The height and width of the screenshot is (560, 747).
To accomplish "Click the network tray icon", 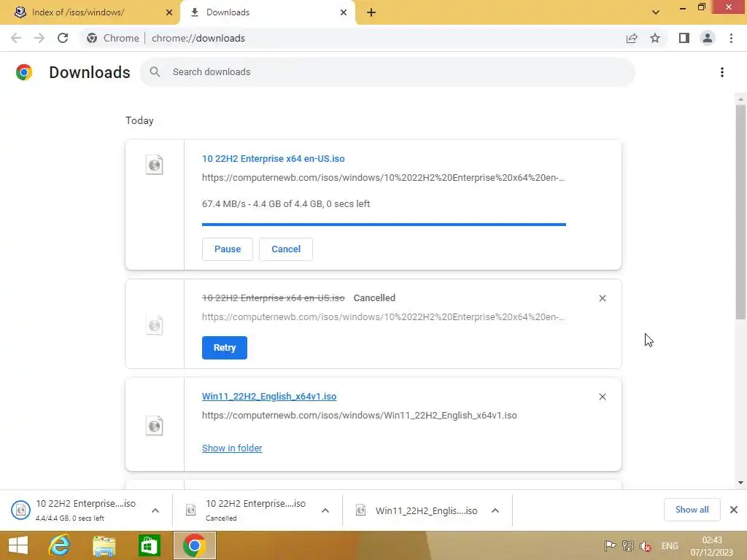I will (628, 545).
